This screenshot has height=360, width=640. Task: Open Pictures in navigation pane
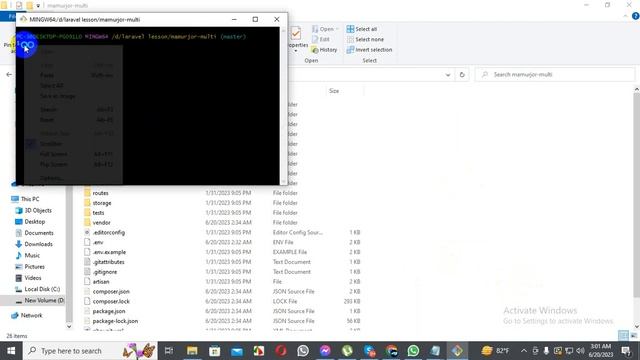click(x=34, y=267)
